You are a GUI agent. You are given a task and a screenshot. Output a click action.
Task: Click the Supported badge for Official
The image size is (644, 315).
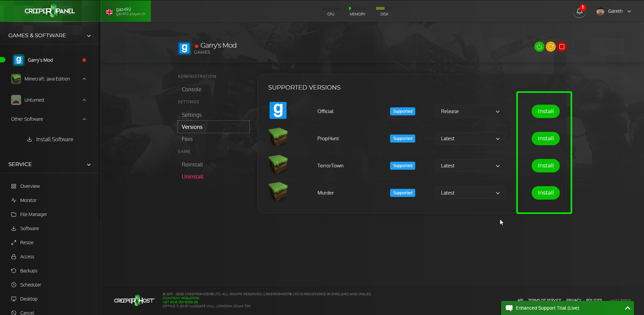coord(402,111)
